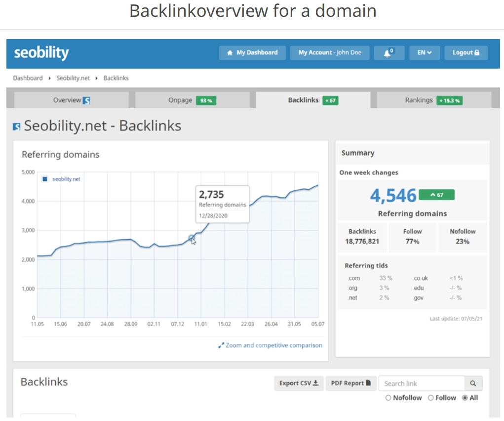Screen dimensions: 504x421
Task: Click the notification bell icon
Action: (388, 53)
